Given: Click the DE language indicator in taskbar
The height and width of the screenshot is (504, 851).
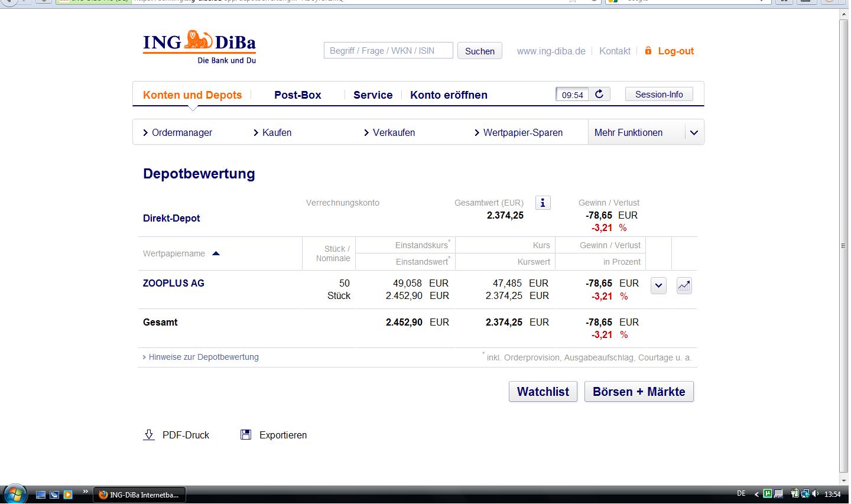Looking at the screenshot, I should tap(741, 493).
